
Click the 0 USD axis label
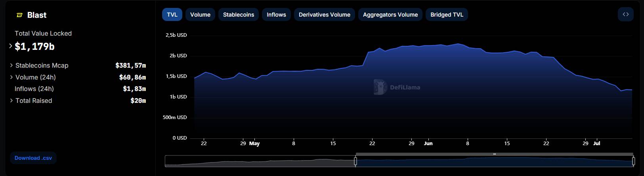coord(180,138)
